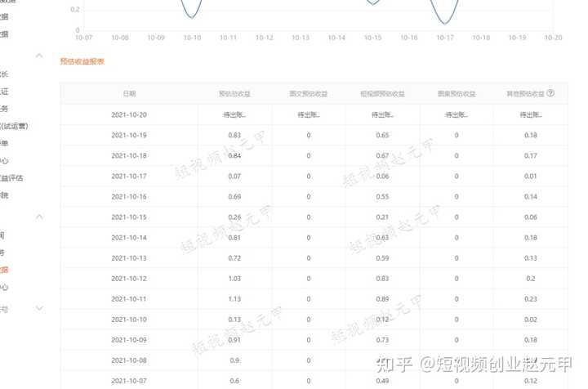This screenshot has width=588, height=389.
Task: Open the sidebar item ending in 益评估
Action: click(x=11, y=178)
